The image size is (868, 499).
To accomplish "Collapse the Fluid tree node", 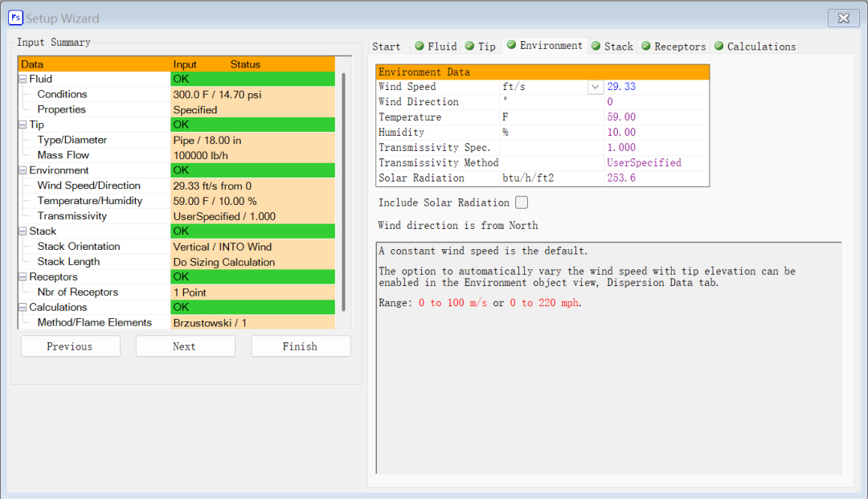I will click(23, 79).
